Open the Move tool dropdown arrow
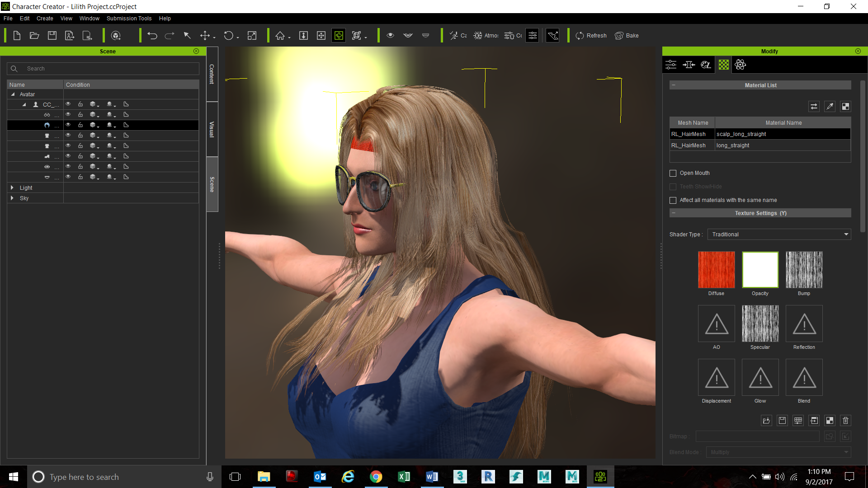This screenshot has width=868, height=488. pyautogui.click(x=214, y=38)
